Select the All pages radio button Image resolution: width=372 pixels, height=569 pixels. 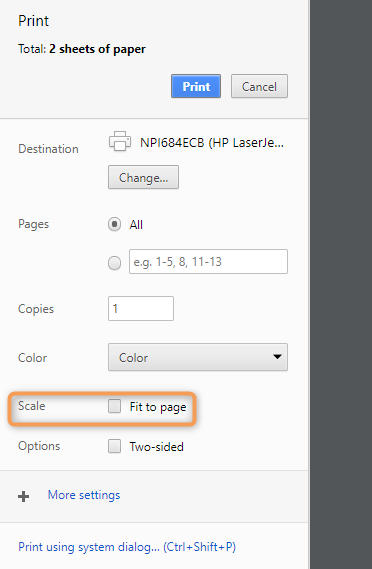pos(114,224)
